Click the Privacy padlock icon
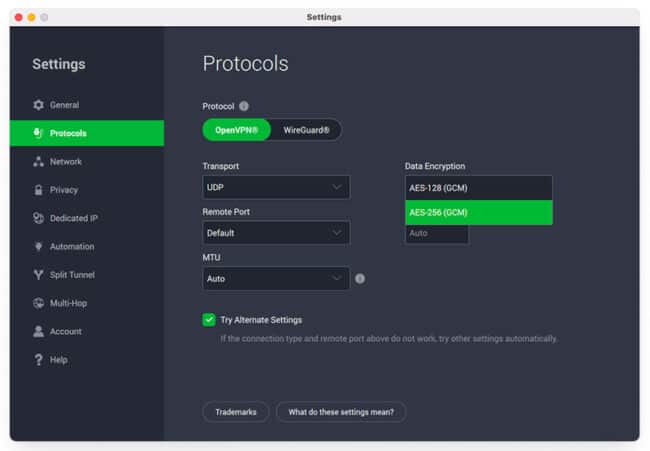Viewport: 650px width, 451px height. (38, 190)
